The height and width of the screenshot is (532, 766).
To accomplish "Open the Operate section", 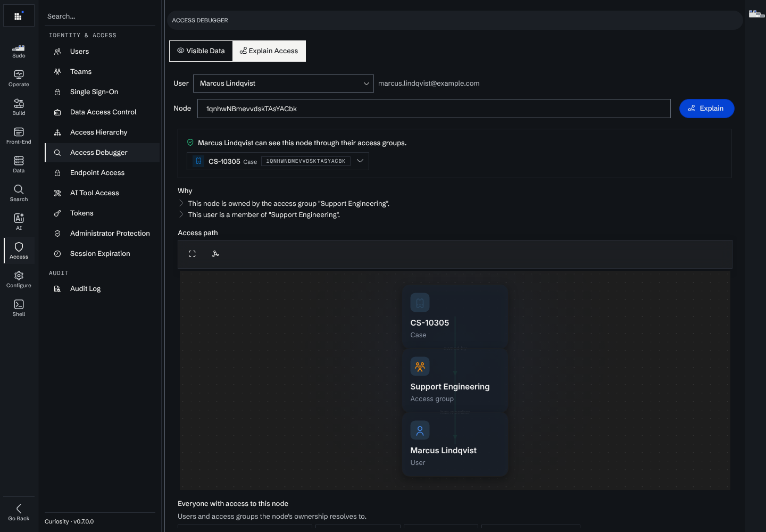I will point(19,79).
